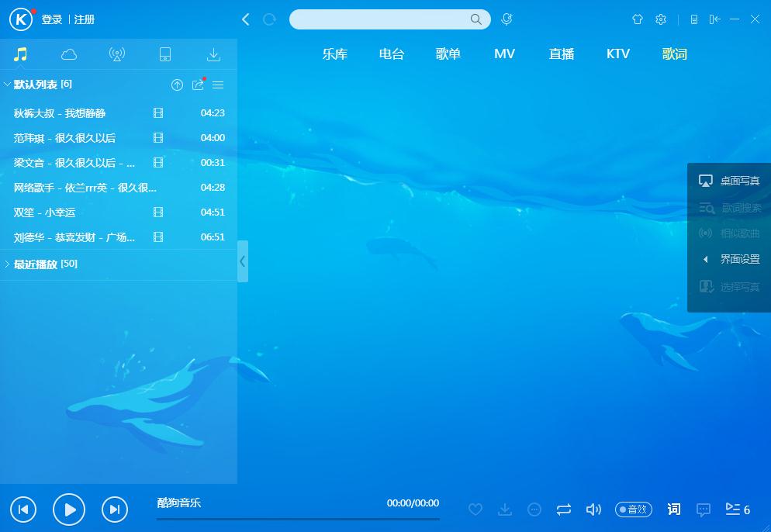771x532 pixels.
Task: Click 选择写真 in side panel
Action: 729,287
